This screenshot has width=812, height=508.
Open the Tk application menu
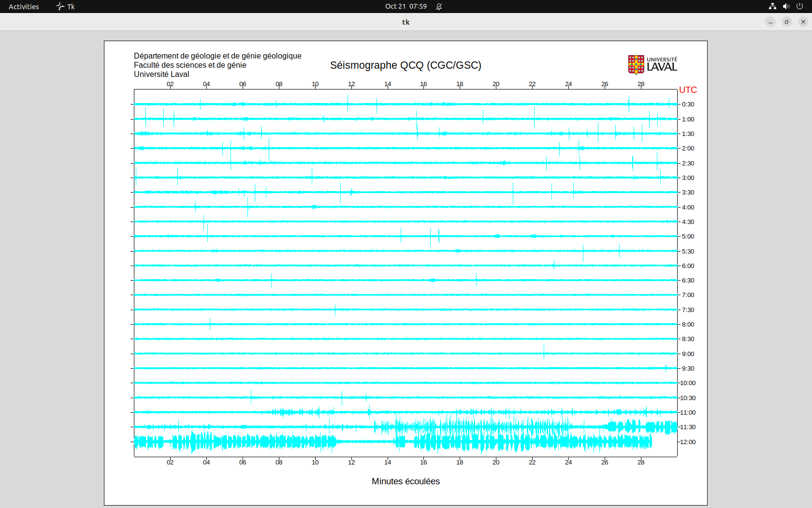(66, 6)
